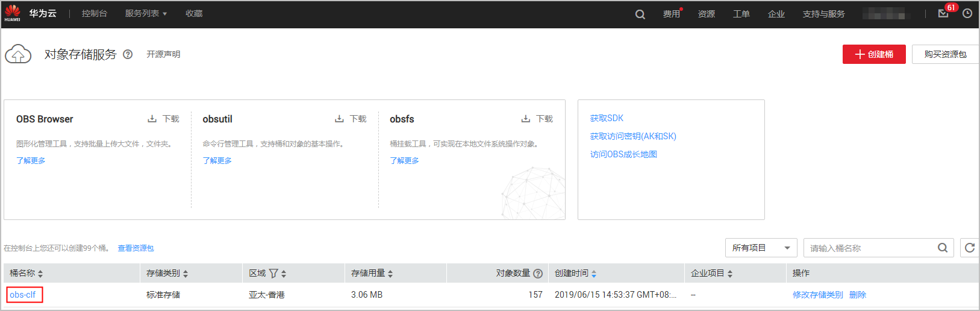The height and width of the screenshot is (311, 980).
Task: Open 控制台 in the top menu
Action: (95, 13)
